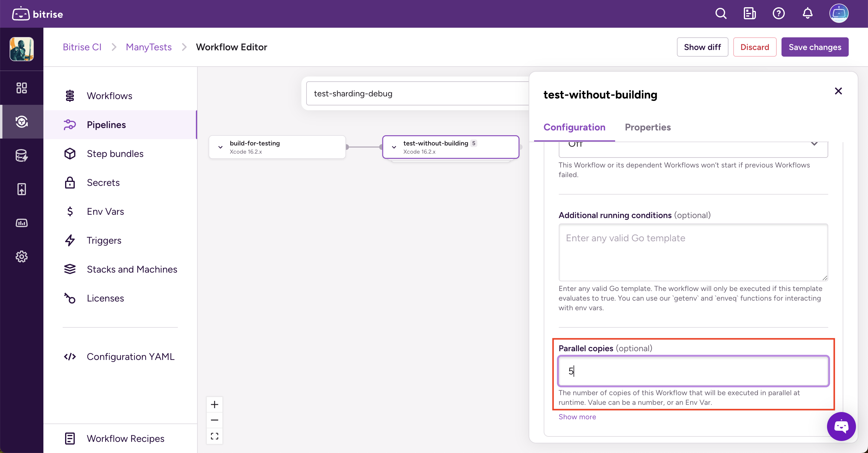This screenshot has width=868, height=453.
Task: Click Show more link
Action: 577,417
